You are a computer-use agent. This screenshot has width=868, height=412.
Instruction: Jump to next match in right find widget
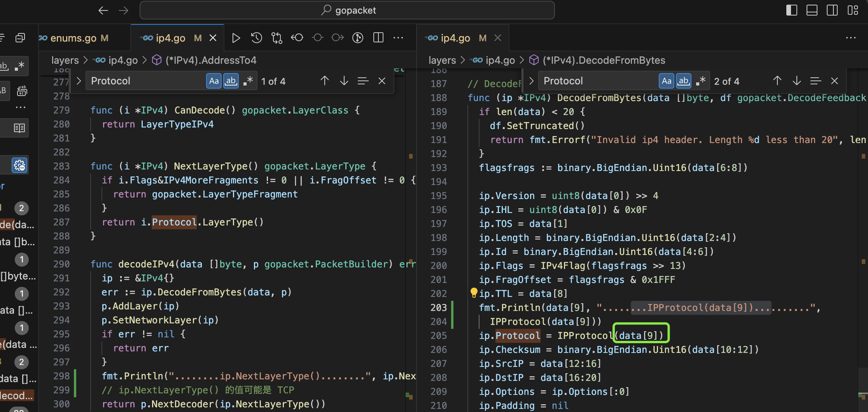[797, 81]
